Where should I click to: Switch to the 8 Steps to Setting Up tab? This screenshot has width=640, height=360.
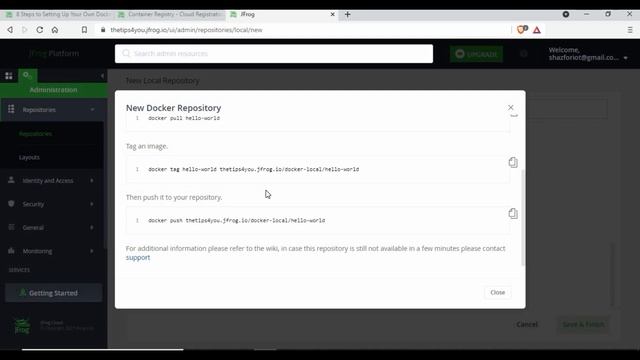(59, 14)
